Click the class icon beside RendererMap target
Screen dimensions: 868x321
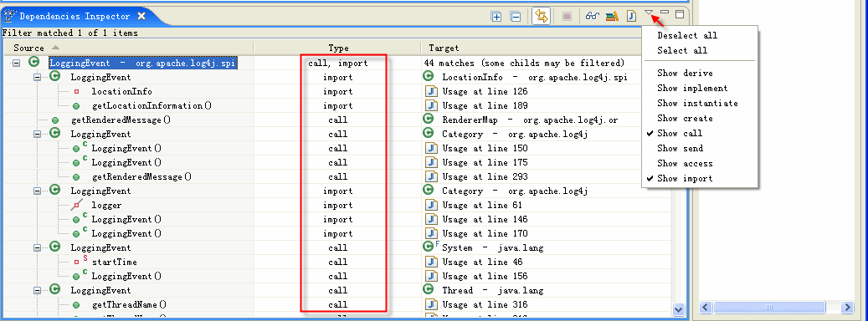click(x=428, y=118)
